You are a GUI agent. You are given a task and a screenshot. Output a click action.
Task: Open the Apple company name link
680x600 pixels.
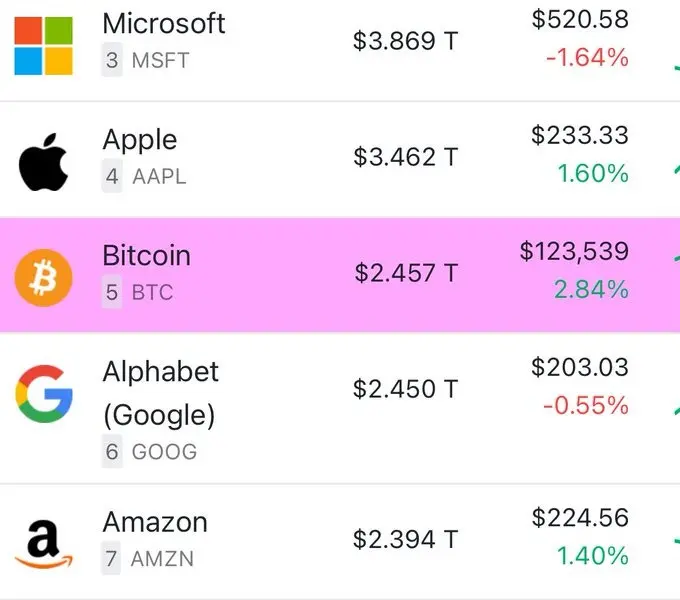pos(140,140)
